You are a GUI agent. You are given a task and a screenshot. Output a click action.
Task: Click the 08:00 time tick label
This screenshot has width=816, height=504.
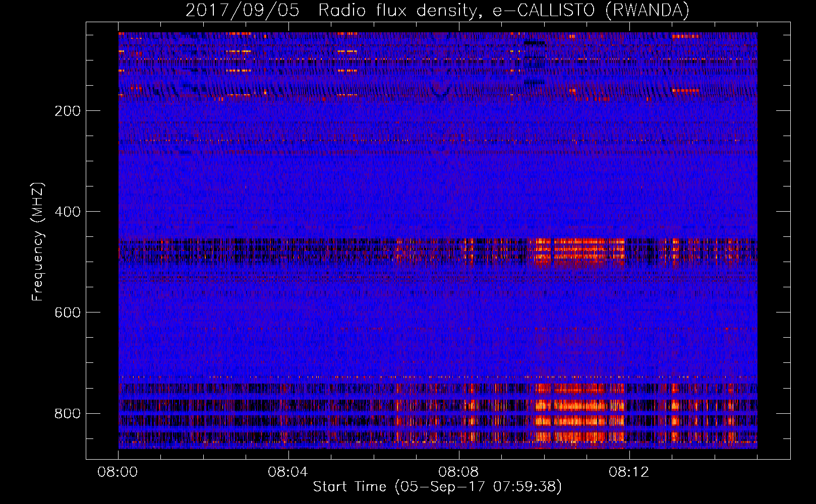[118, 472]
